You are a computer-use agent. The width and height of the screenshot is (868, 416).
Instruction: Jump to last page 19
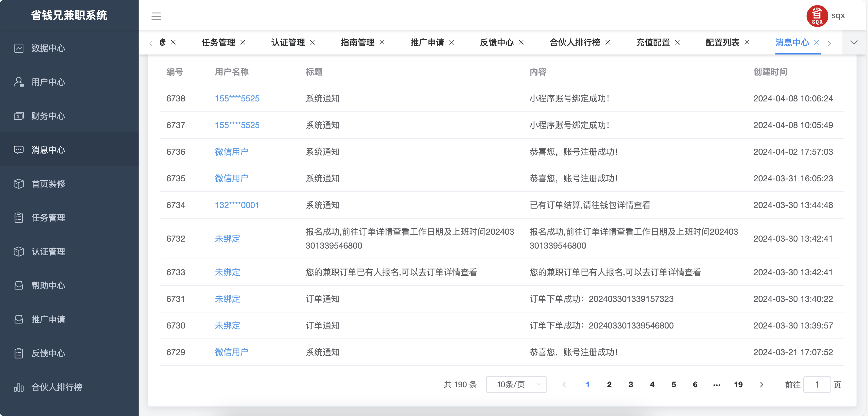coord(738,384)
